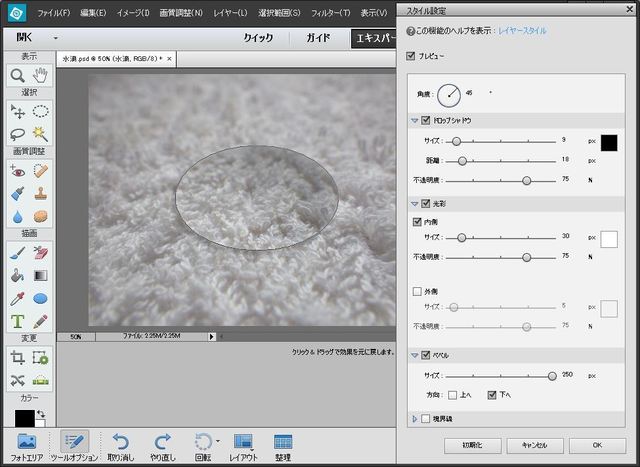Open the フィルター(T) menu
Viewport: 640px width, 467px height.
point(331,14)
